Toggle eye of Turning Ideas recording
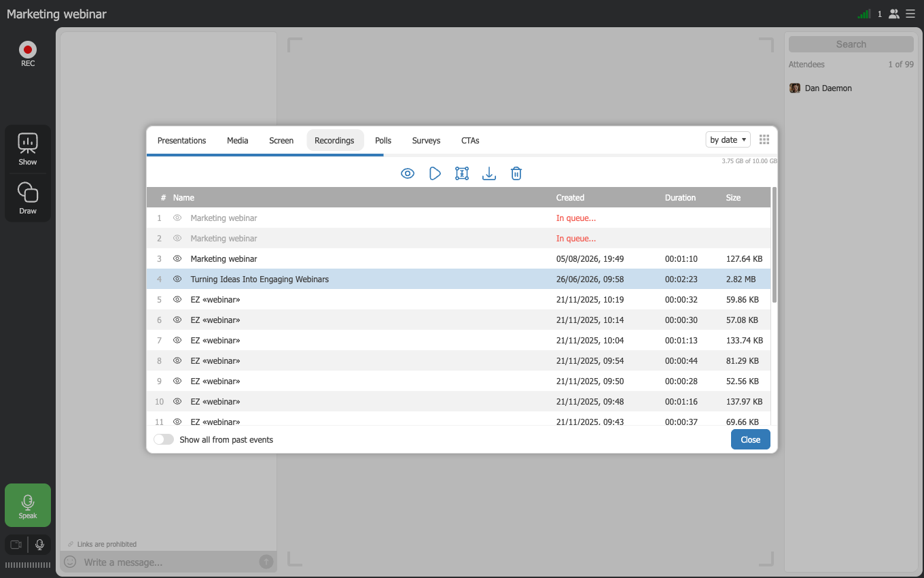The image size is (924, 578). pyautogui.click(x=177, y=279)
